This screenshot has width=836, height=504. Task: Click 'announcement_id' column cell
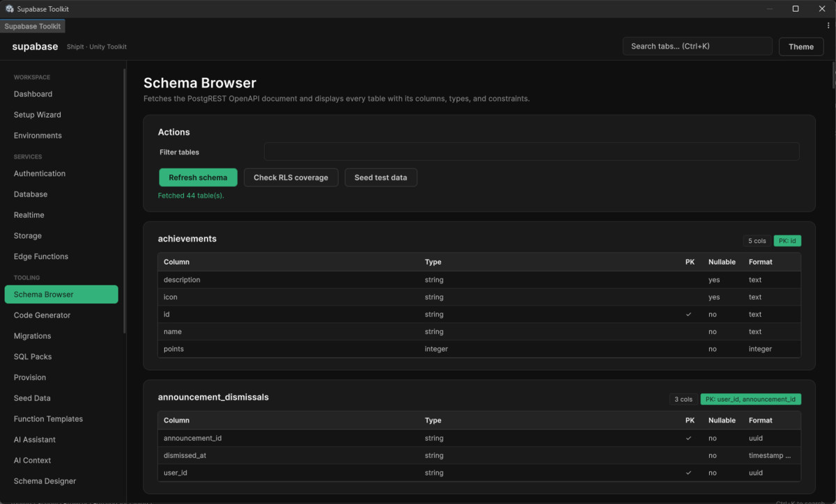[192, 439]
